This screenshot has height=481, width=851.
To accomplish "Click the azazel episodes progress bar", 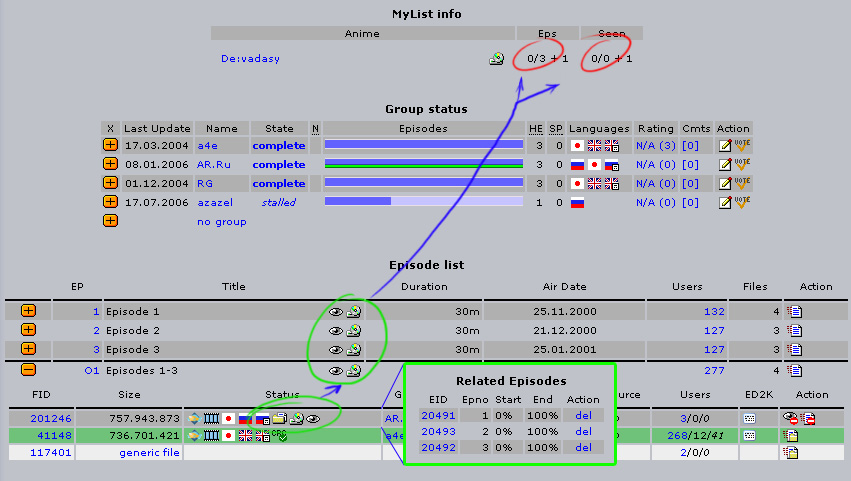I will pos(424,202).
